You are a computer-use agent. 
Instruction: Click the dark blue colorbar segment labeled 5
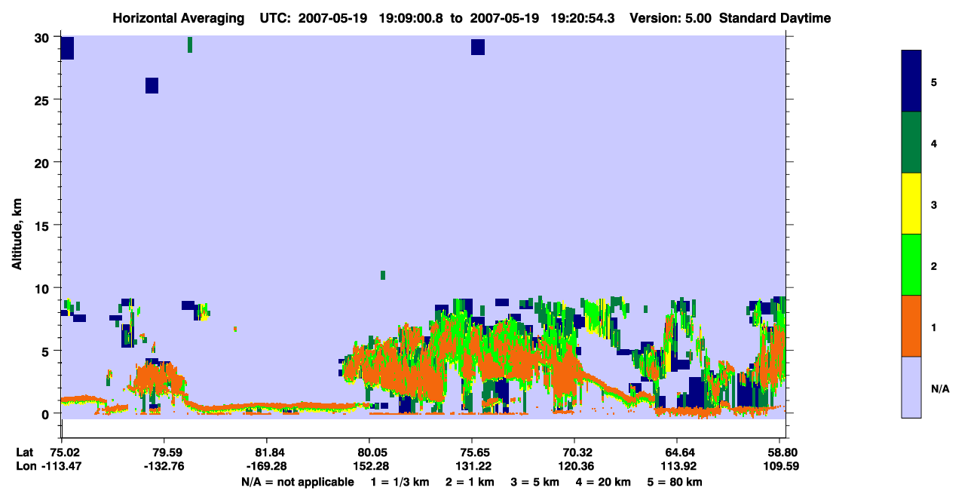point(911,81)
